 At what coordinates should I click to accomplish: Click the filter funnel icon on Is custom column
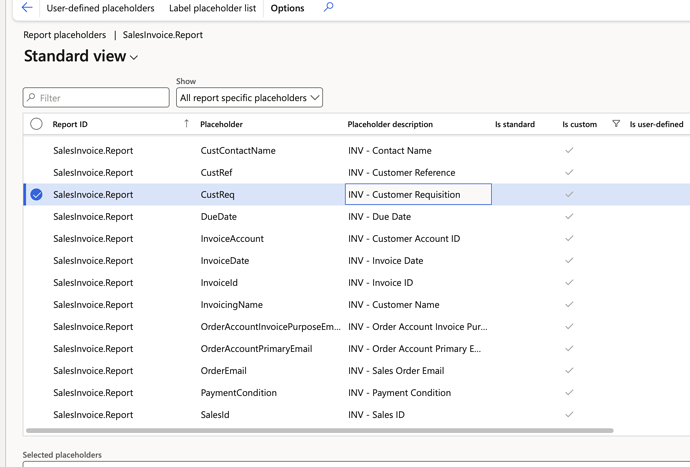coord(616,124)
